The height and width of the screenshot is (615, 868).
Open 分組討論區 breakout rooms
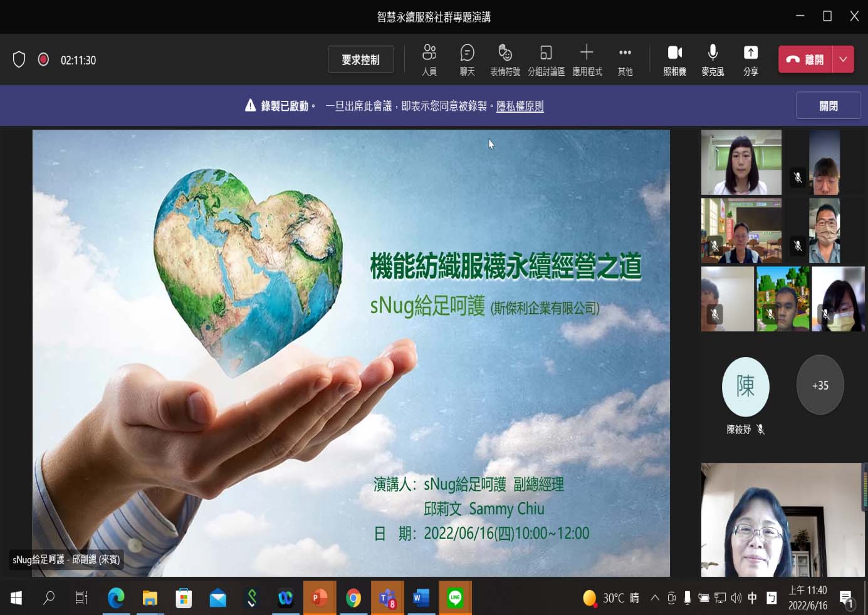pyautogui.click(x=546, y=60)
